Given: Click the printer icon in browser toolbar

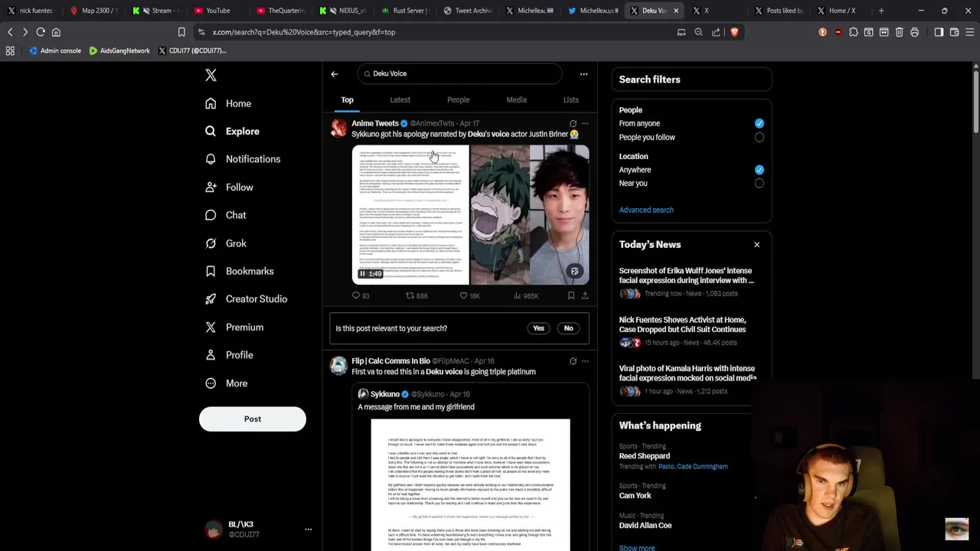Looking at the screenshot, I should [914, 32].
